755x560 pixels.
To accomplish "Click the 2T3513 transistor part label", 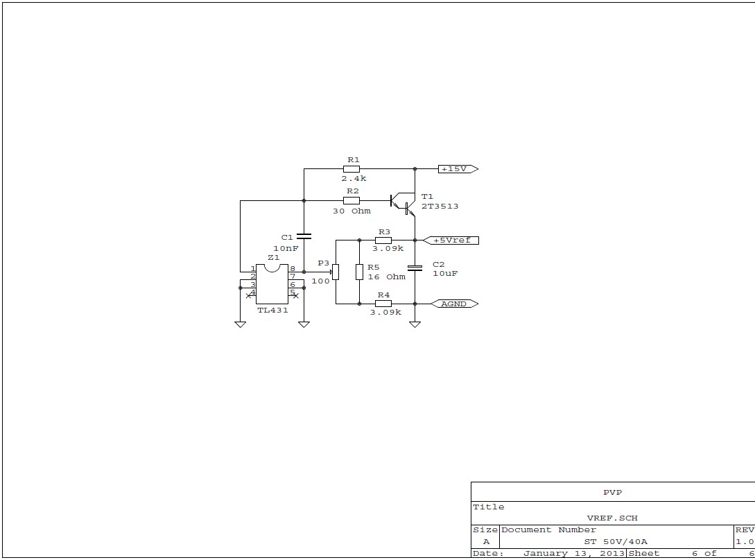I will point(440,207).
